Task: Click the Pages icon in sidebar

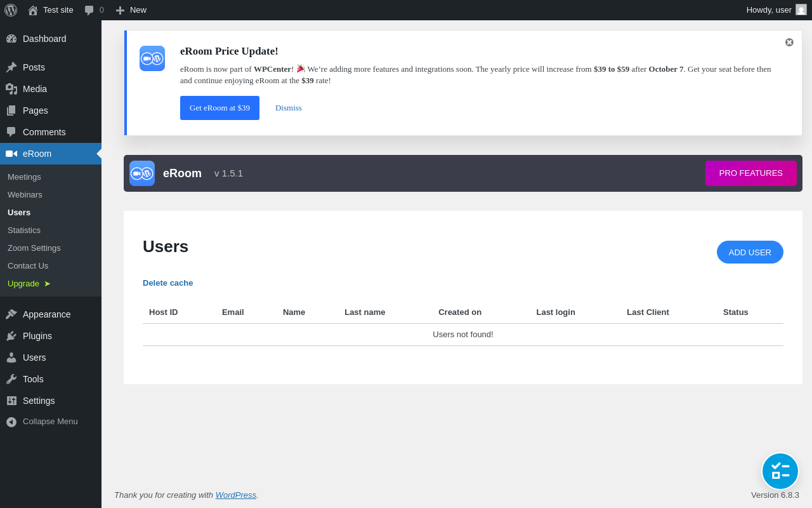Action: (11, 110)
